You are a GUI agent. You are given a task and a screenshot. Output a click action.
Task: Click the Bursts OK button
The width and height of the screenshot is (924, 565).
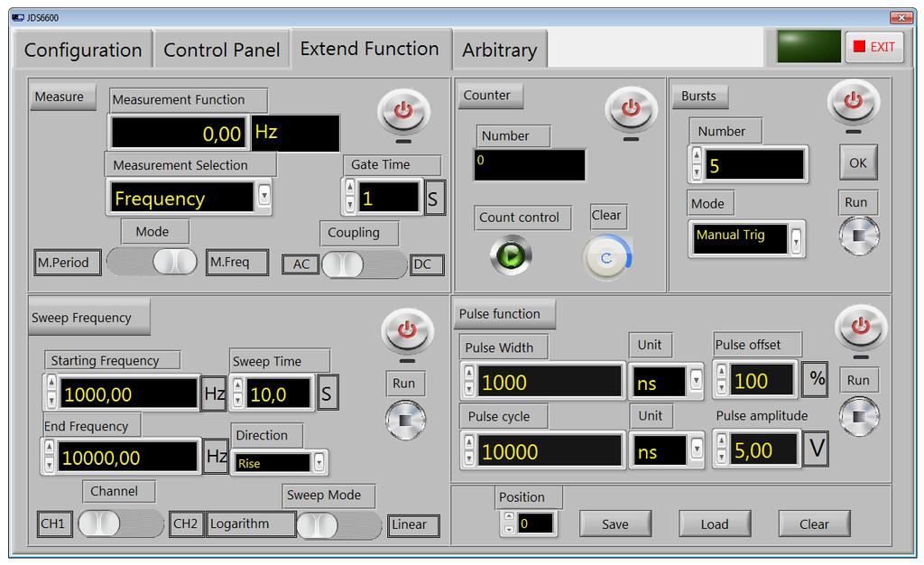(858, 162)
